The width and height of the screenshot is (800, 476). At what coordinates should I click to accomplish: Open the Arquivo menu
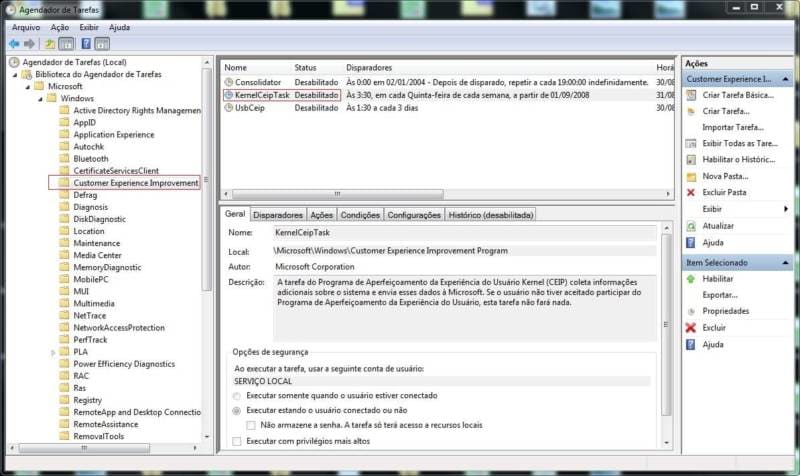[x=26, y=28]
